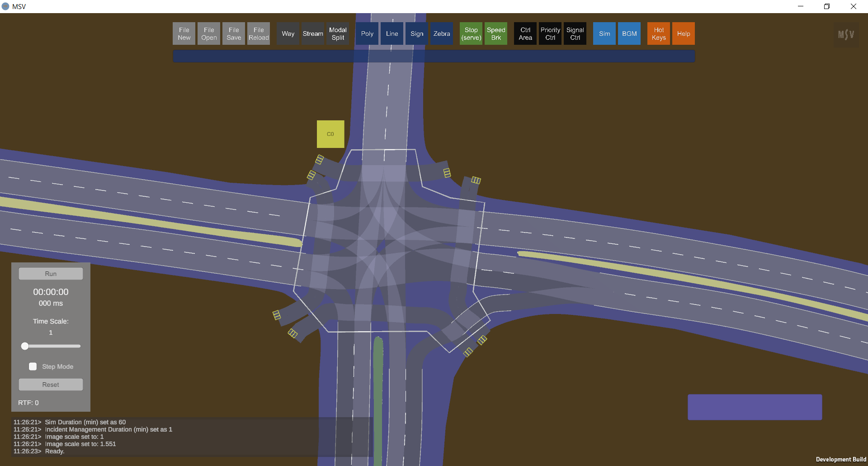Enable the Step Mode checkbox
This screenshot has height=466, width=868.
tap(33, 366)
